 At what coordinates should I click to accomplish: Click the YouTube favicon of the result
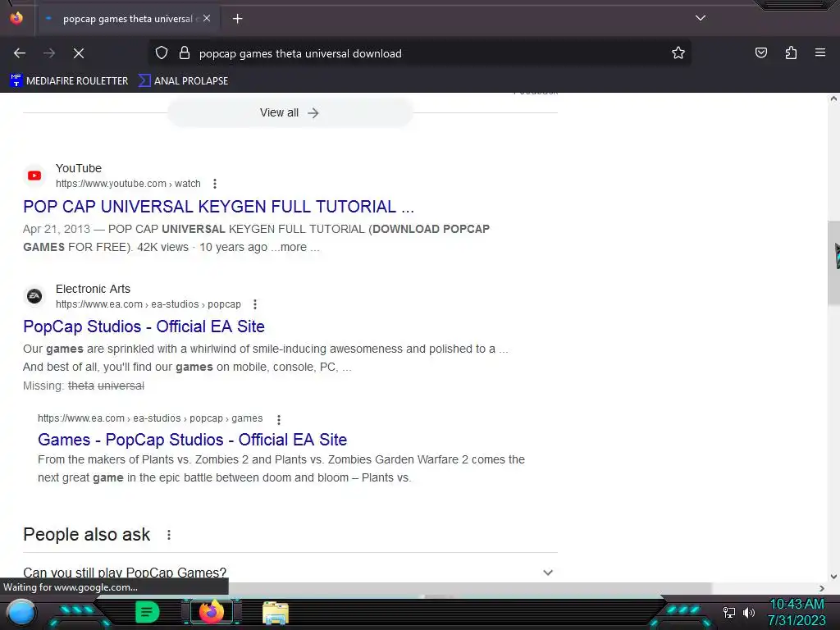34,176
